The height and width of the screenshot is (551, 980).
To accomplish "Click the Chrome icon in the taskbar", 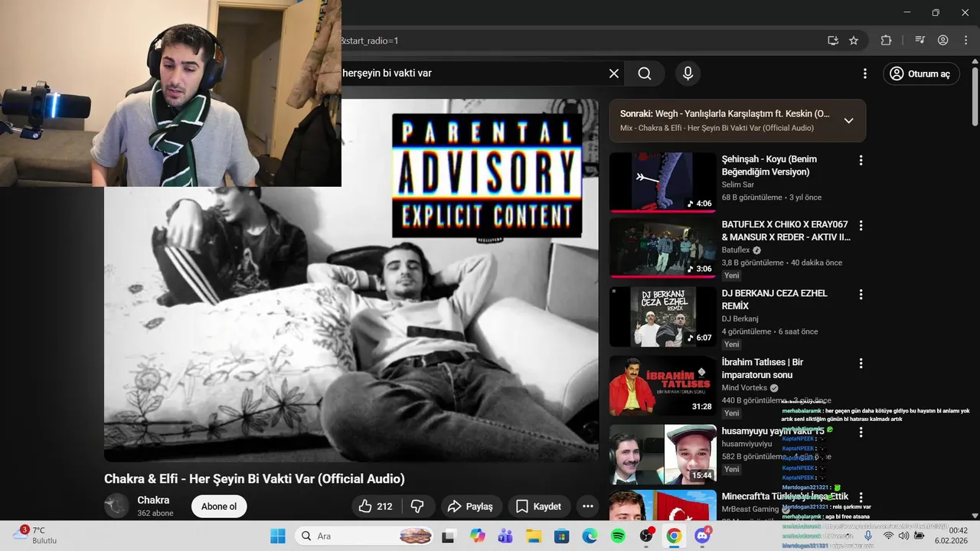I will click(674, 536).
